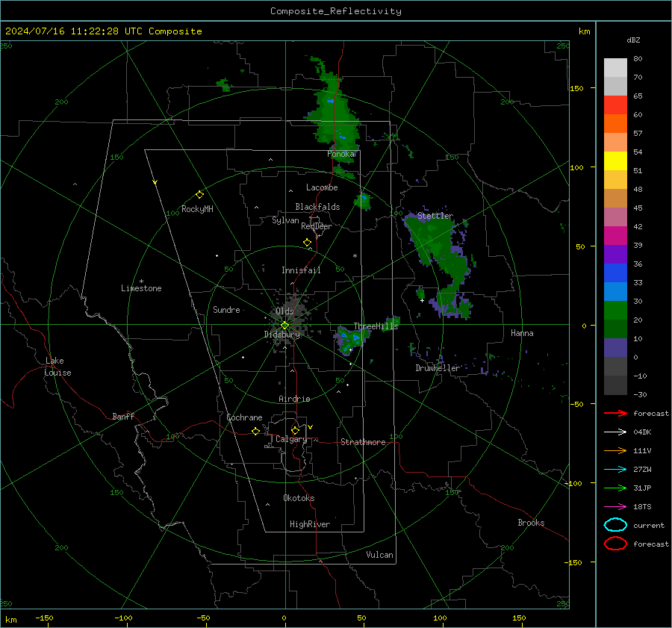This screenshot has height=628, width=672.
Task: Pick the red 60 dBZ color swatch
Action: pos(615,105)
